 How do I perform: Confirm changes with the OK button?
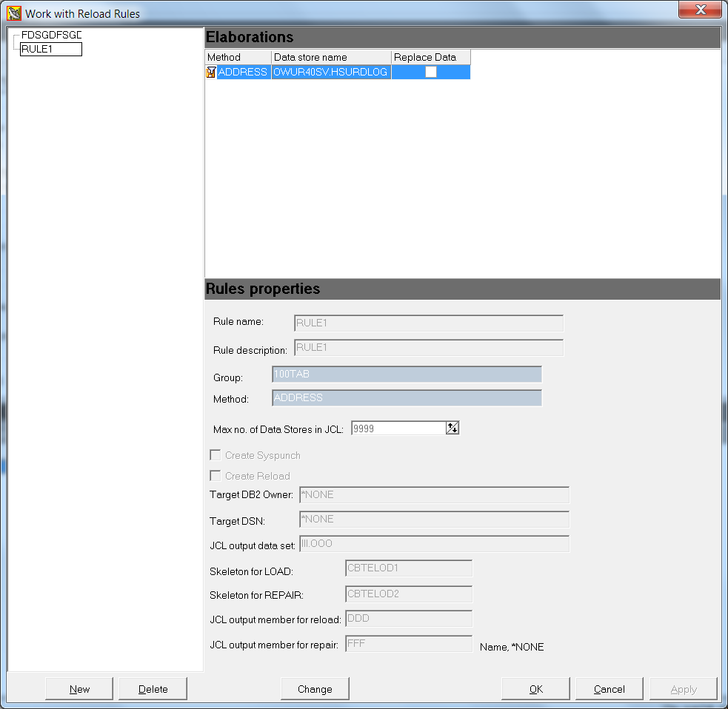click(535, 688)
